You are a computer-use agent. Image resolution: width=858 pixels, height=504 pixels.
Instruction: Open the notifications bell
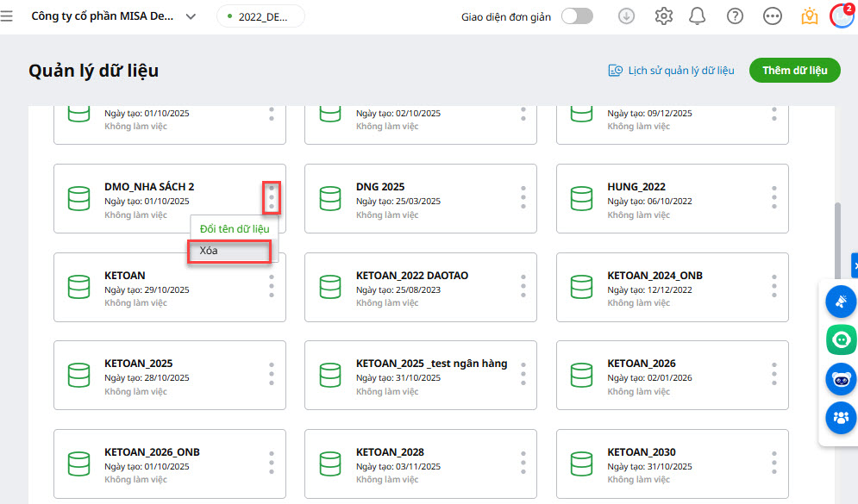tap(698, 16)
